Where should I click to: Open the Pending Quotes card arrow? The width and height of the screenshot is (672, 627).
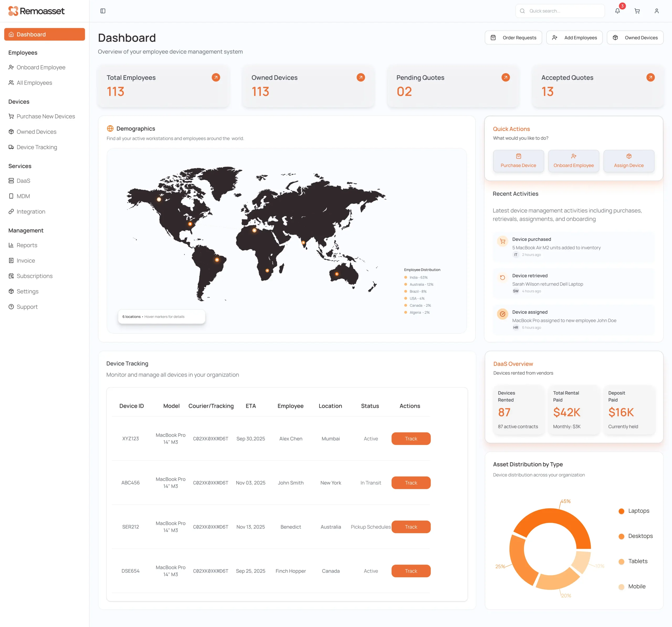[x=505, y=77]
